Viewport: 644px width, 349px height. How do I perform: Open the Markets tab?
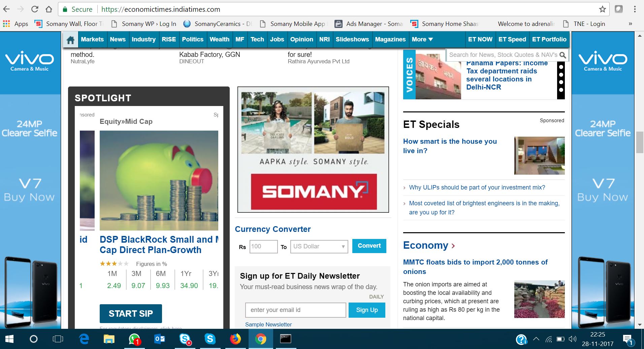pyautogui.click(x=92, y=39)
